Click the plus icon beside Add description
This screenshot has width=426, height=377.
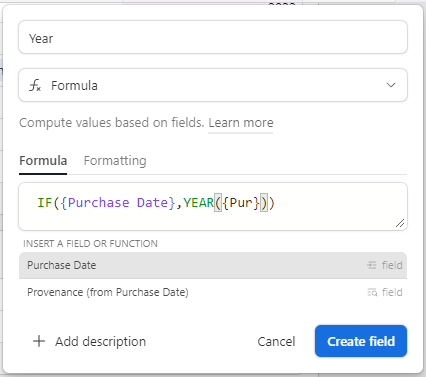click(x=39, y=341)
